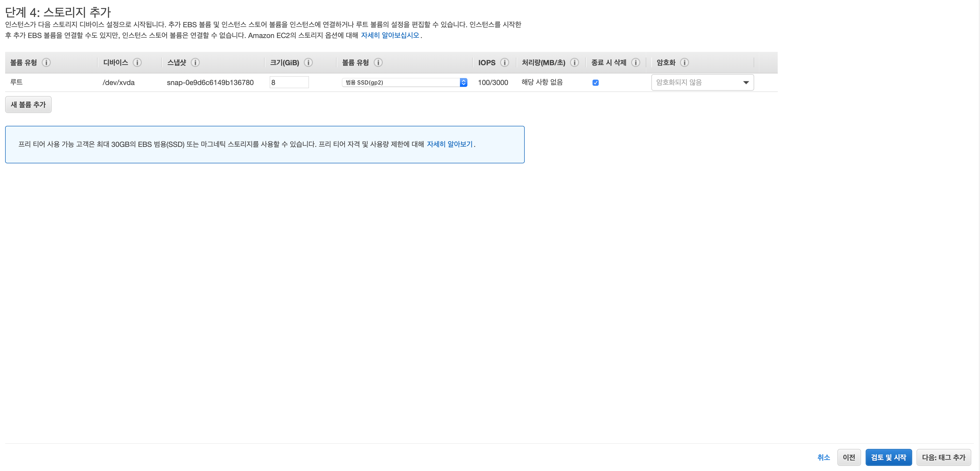Click info icon beside 암호화 header

coord(685,62)
